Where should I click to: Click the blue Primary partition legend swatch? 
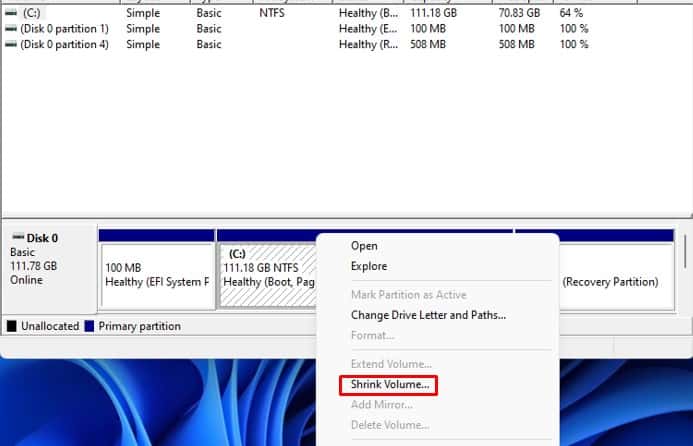click(89, 326)
